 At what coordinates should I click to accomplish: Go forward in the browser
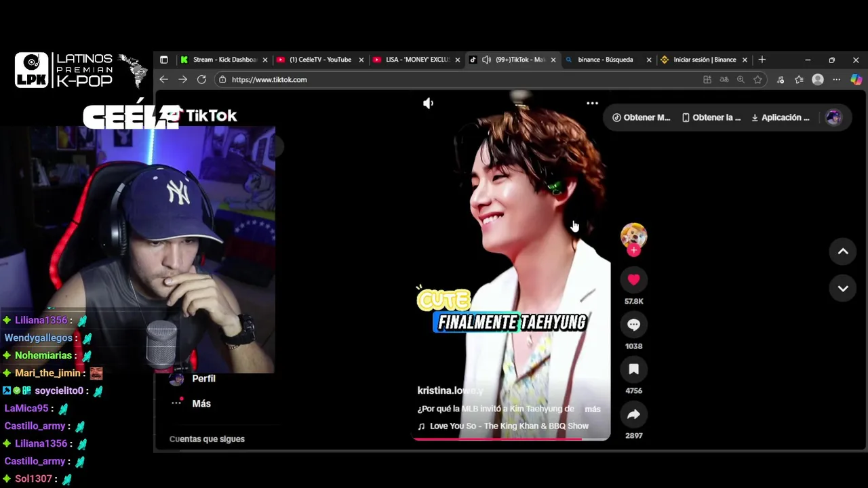[182, 79]
